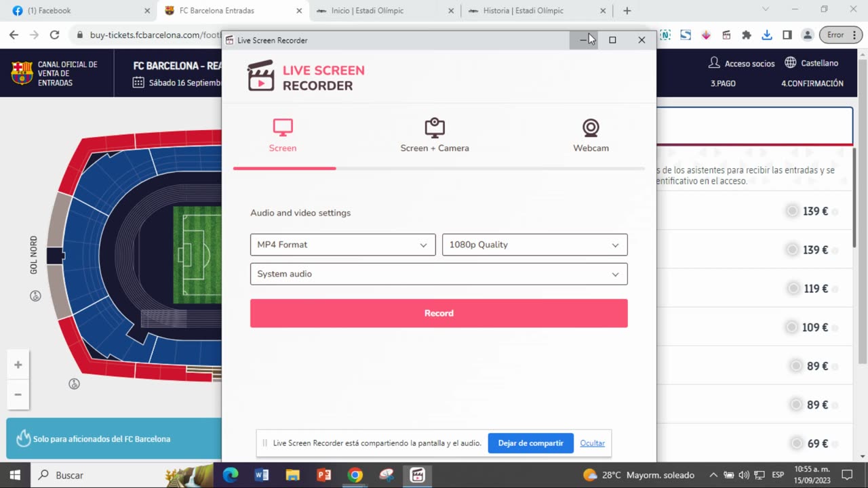Open the Chrome extensions puzzle menu

pos(747,35)
